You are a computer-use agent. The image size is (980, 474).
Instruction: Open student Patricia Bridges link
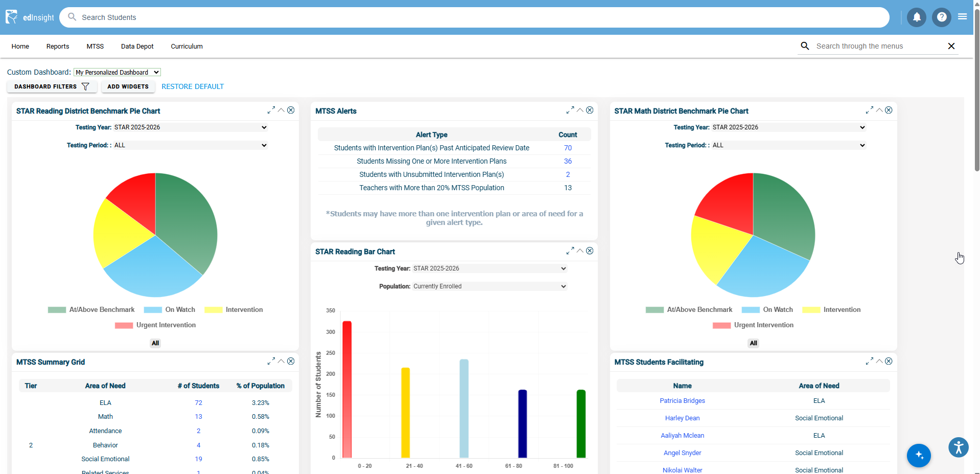click(682, 401)
